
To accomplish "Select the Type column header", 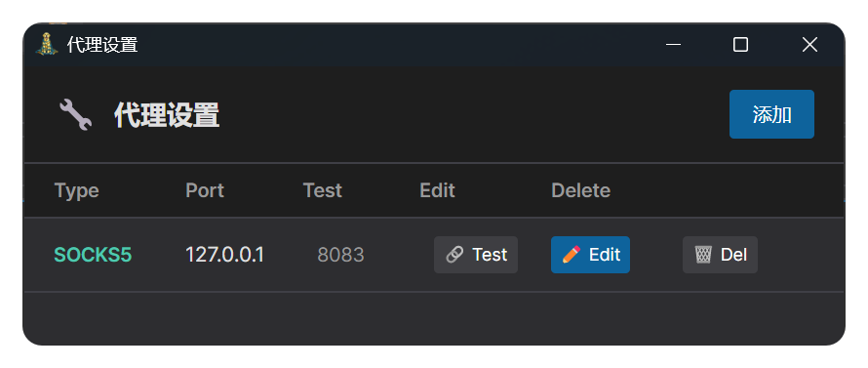I will coord(77,190).
